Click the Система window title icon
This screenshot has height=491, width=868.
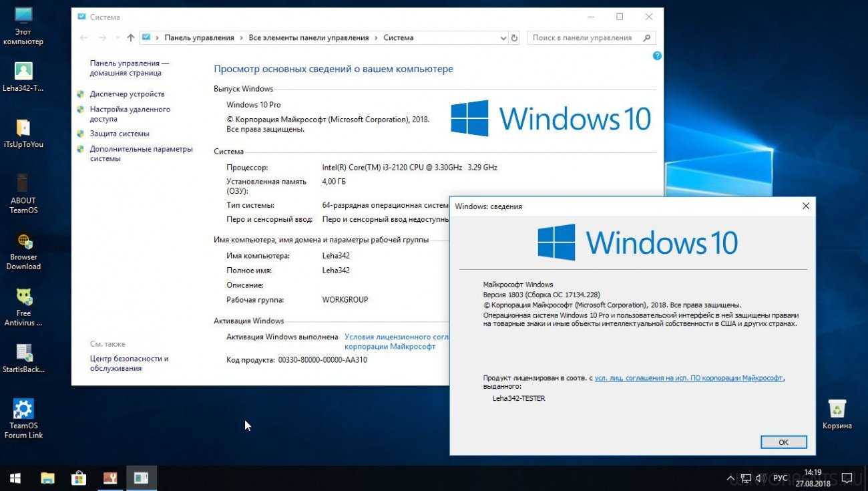click(81, 17)
